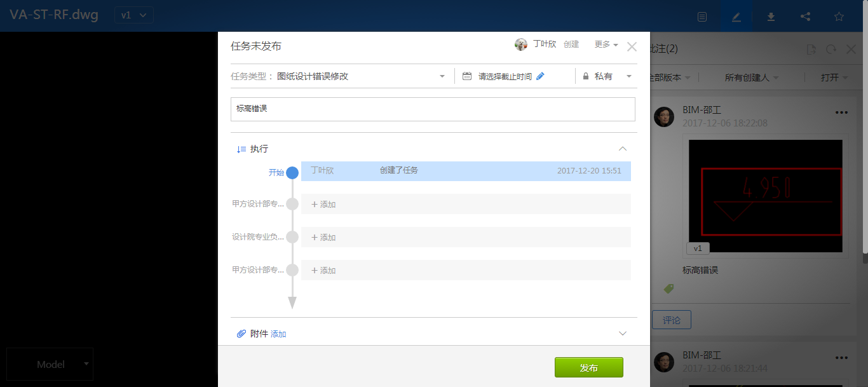Click the download icon in the toolbar

pyautogui.click(x=770, y=16)
